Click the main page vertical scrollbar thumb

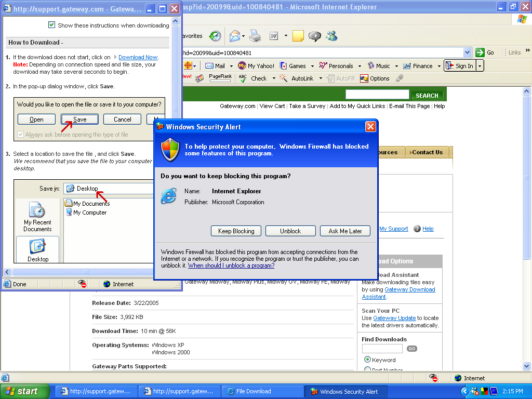click(526, 178)
